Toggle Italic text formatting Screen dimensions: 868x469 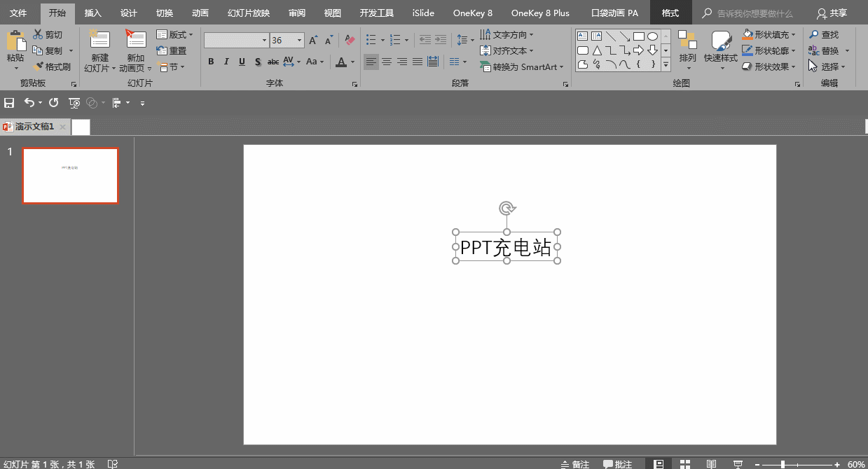point(226,62)
